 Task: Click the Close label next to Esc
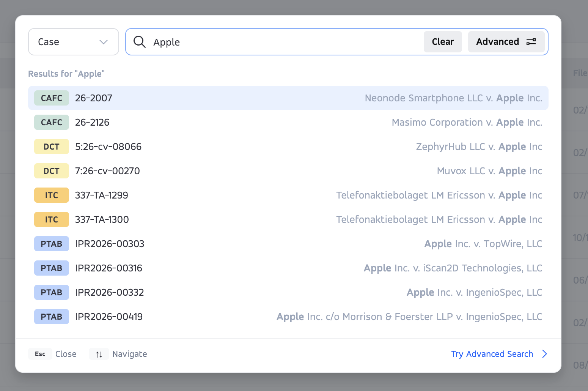pyautogui.click(x=66, y=354)
